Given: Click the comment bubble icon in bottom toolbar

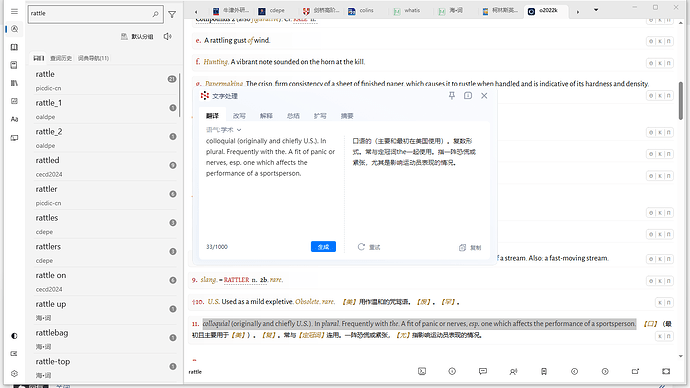Looking at the screenshot, I should point(483,371).
